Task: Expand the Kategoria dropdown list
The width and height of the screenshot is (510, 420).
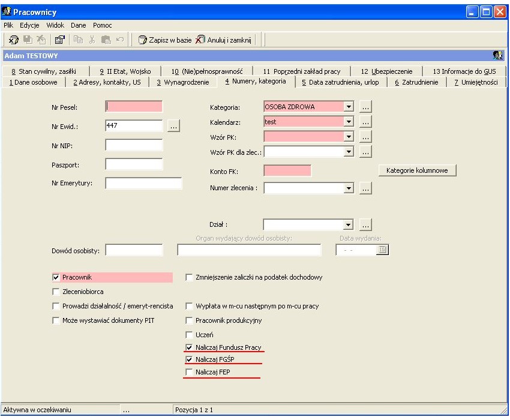Action: [x=349, y=107]
